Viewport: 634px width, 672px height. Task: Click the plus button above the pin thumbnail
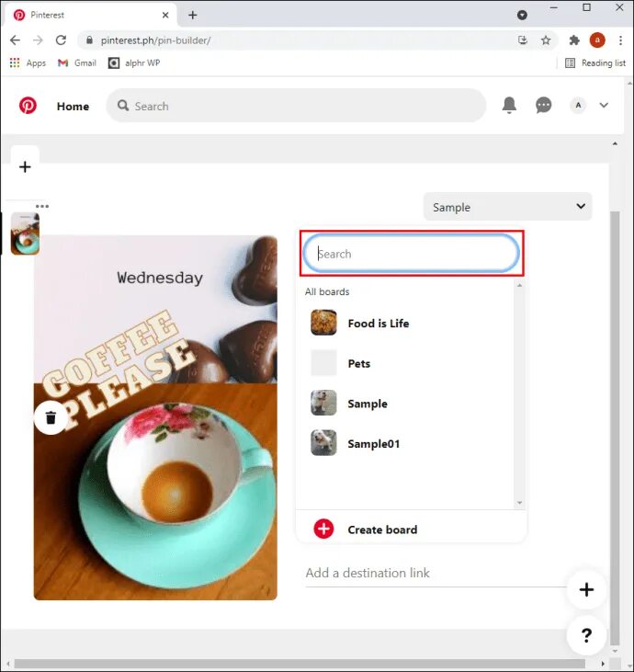tap(26, 166)
